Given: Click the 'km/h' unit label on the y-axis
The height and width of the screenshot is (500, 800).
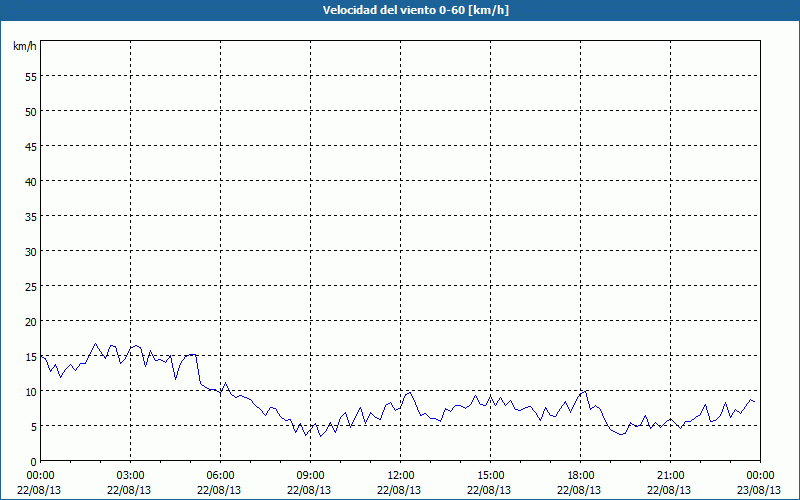Looking at the screenshot, I should 25,46.
